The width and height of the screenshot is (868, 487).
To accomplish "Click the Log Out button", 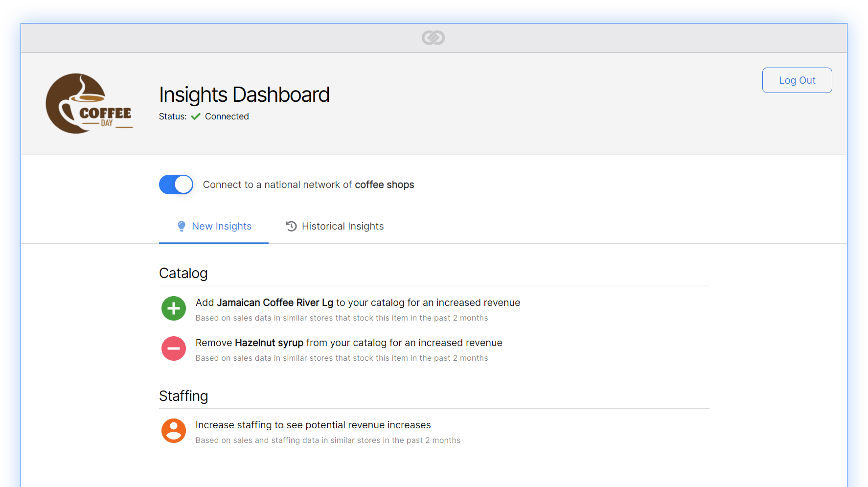I will coord(797,80).
